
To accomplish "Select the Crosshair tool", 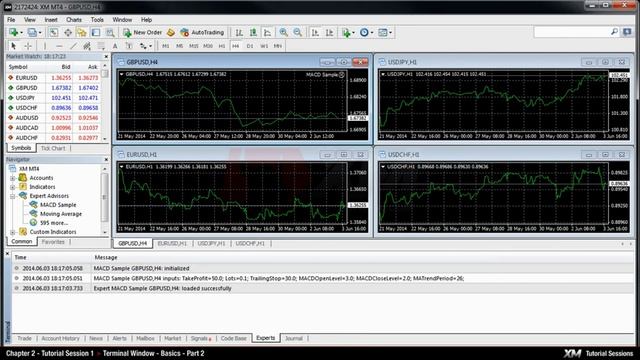I will (x=28, y=46).
